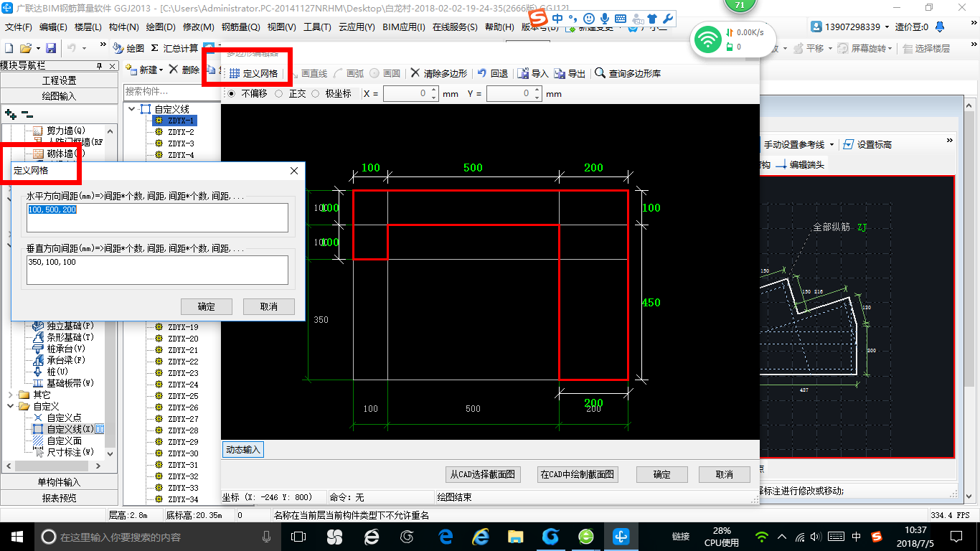This screenshot has height=551, width=980.
Task: Click the Save disk icon
Action: pyautogui.click(x=51, y=48)
